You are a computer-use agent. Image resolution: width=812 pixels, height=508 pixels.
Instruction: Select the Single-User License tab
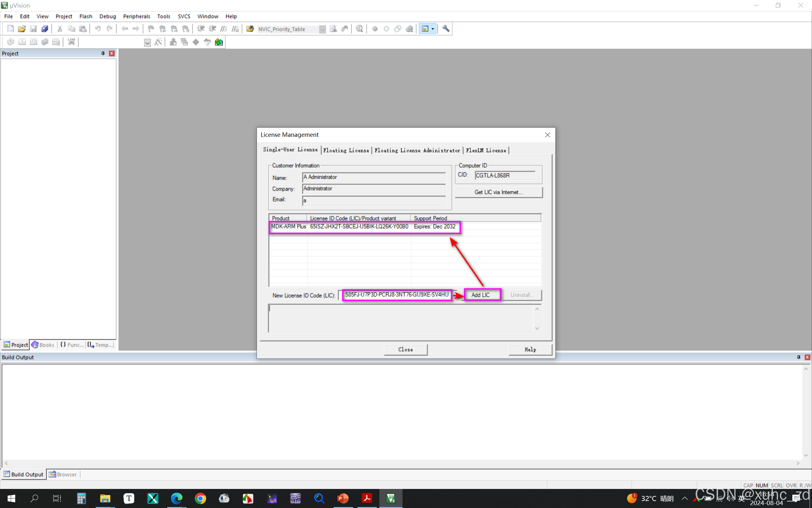(290, 150)
